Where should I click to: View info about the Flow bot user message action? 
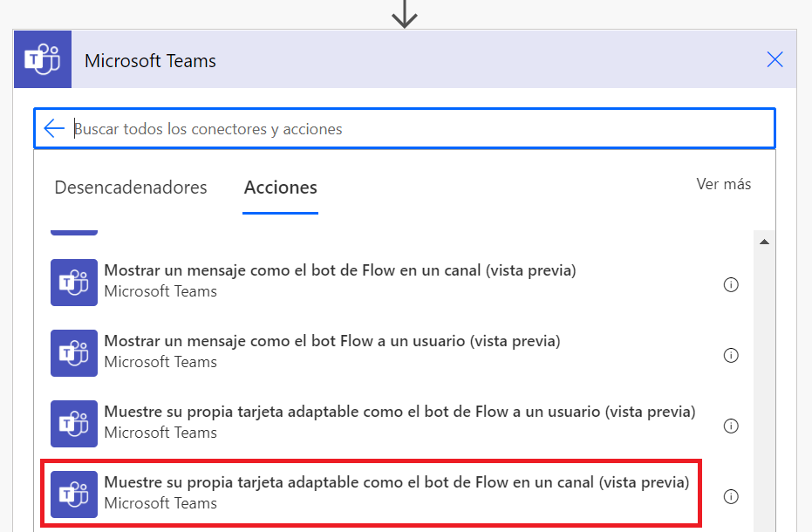(x=731, y=355)
